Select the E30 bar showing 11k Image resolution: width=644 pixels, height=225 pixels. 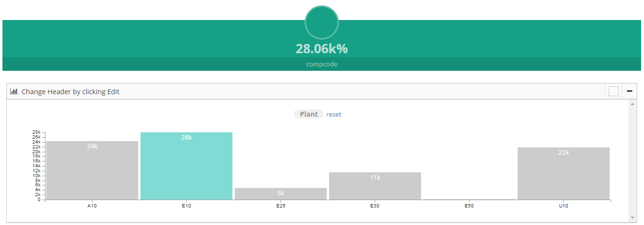(x=375, y=186)
